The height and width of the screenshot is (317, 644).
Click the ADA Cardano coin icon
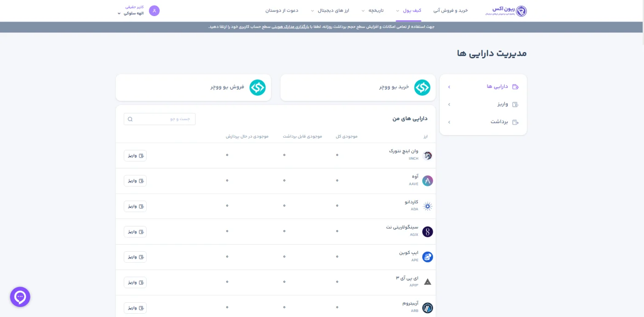(x=427, y=206)
